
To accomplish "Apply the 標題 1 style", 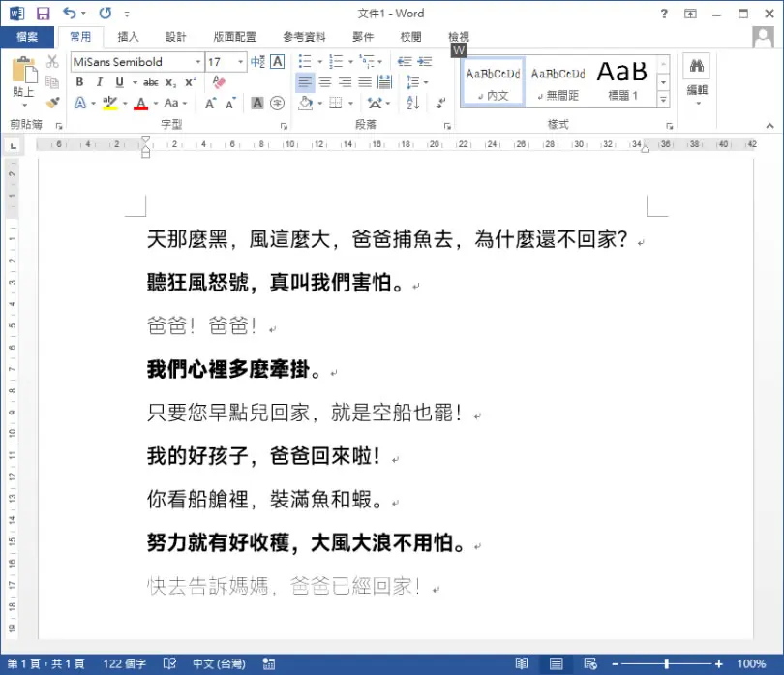I will [623, 82].
